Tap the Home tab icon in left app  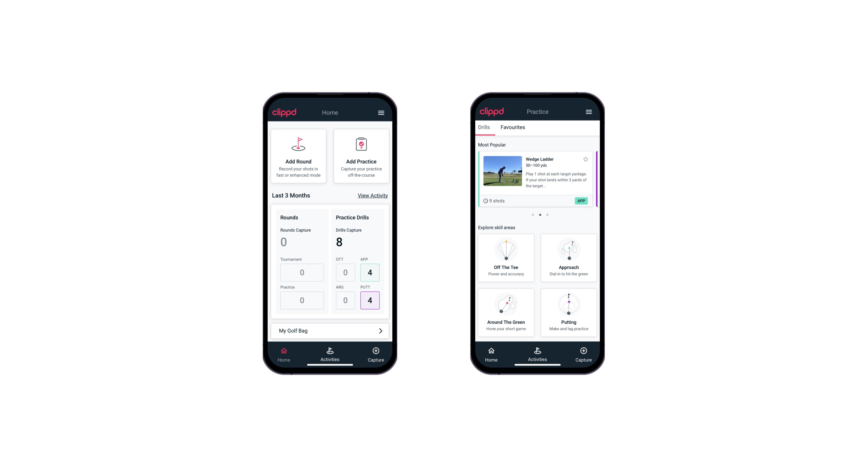[284, 353]
